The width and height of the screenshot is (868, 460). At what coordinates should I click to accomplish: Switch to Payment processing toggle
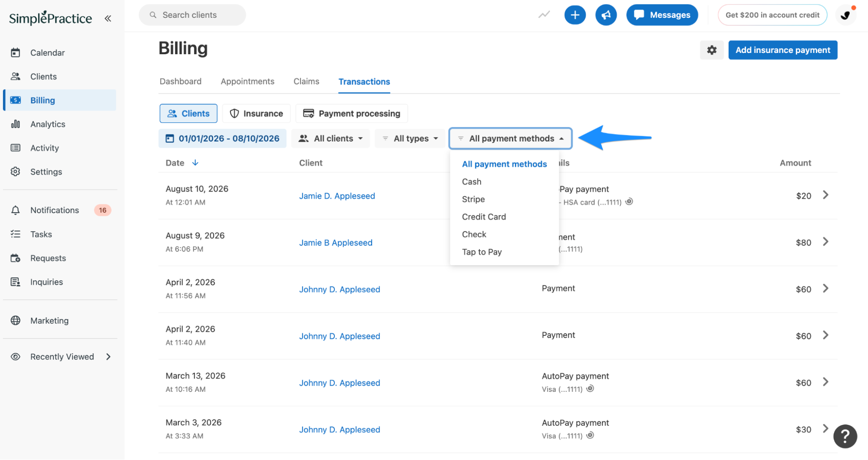pos(351,113)
